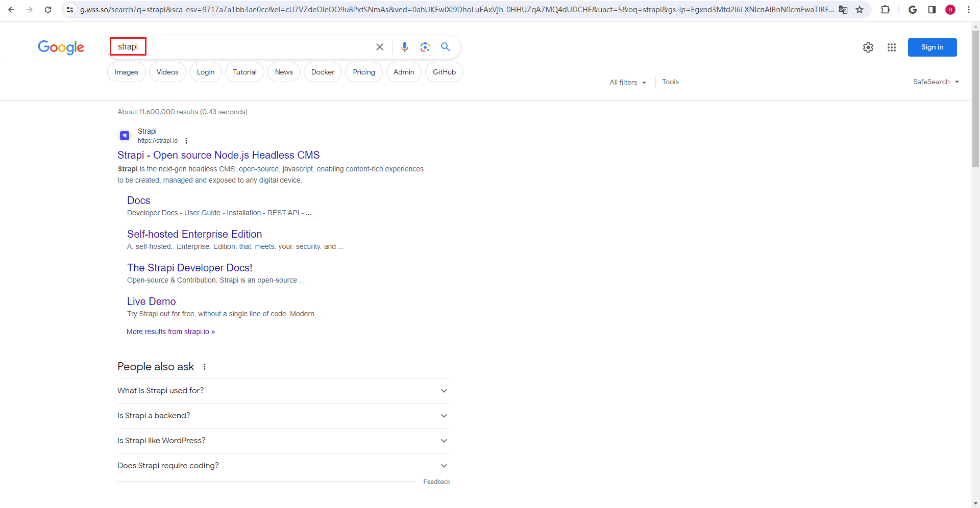Open Google Lens image search icon
Screen dimensions: 980x508
pyautogui.click(x=425, y=47)
